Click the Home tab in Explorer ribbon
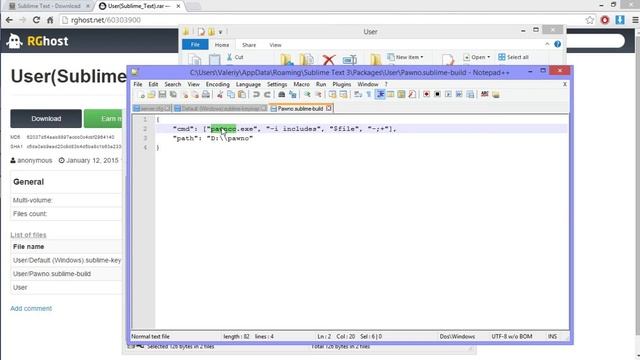 [222, 45]
